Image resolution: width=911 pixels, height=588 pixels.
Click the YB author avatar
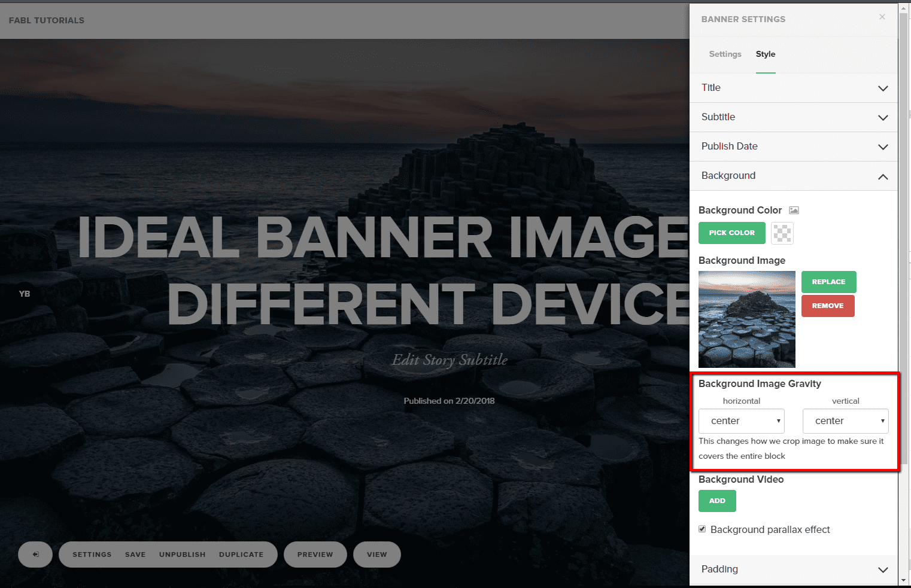[25, 294]
